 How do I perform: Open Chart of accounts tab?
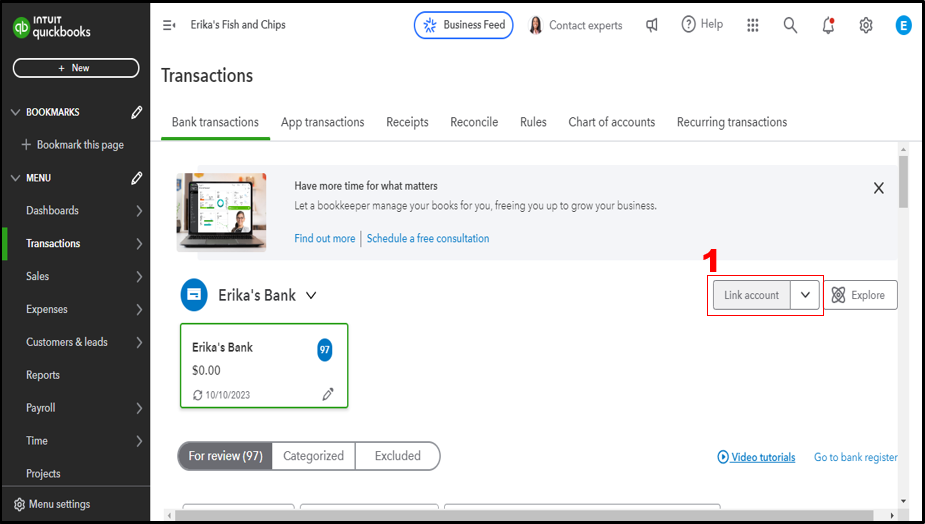point(612,122)
